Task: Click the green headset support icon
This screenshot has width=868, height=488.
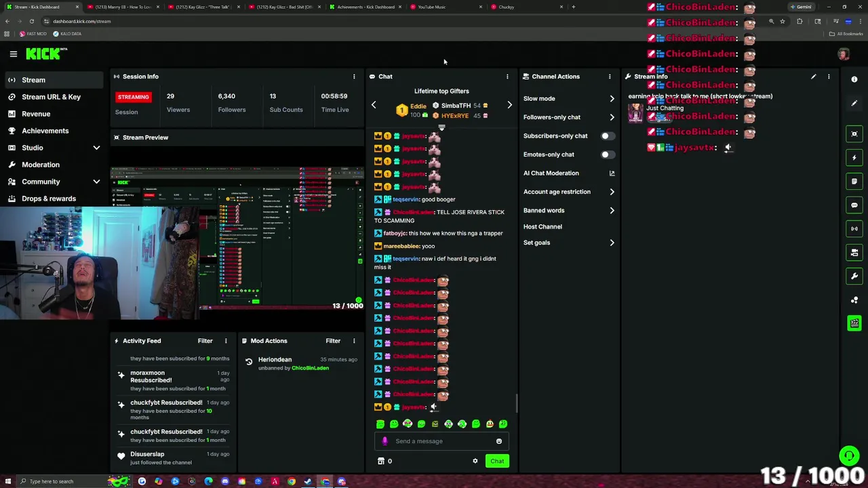Action: click(x=848, y=456)
